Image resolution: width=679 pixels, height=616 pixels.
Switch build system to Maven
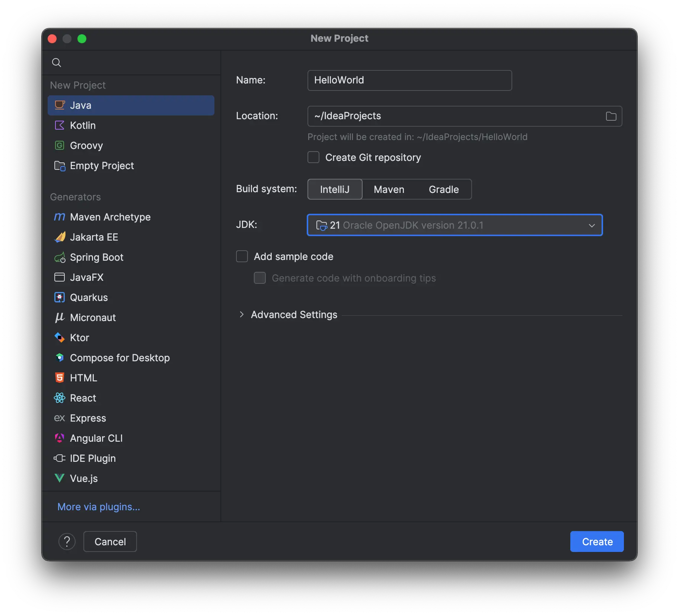coord(389,189)
